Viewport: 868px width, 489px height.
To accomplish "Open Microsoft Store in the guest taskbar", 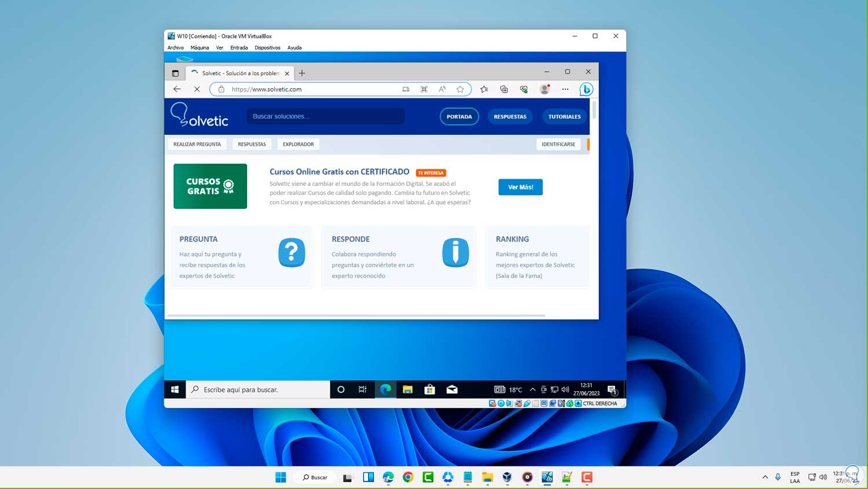I will tap(430, 389).
